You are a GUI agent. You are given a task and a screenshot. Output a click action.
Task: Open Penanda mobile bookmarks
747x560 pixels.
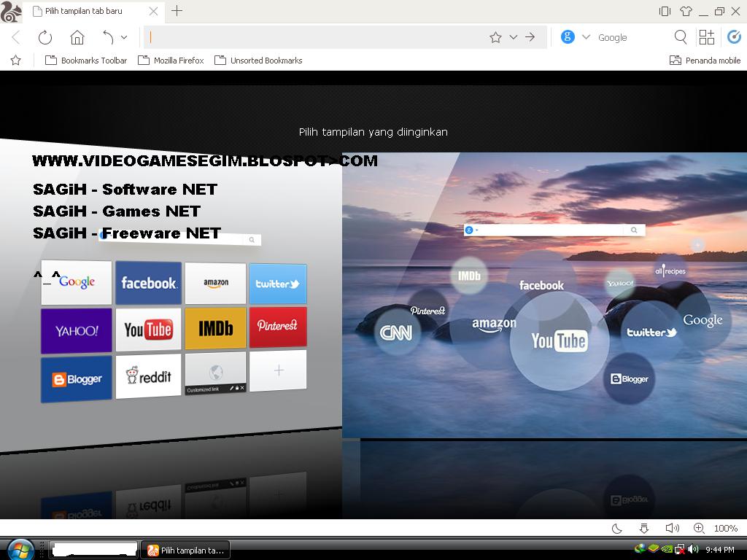pyautogui.click(x=705, y=61)
